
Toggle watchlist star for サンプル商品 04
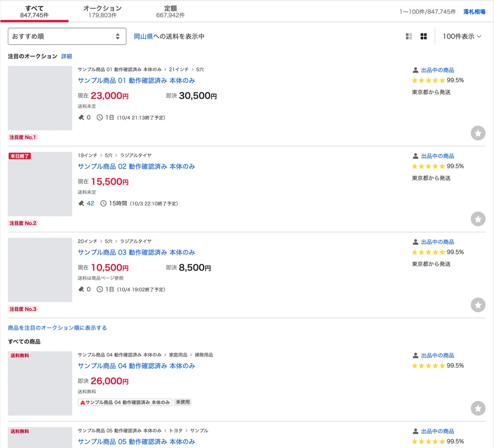click(478, 408)
